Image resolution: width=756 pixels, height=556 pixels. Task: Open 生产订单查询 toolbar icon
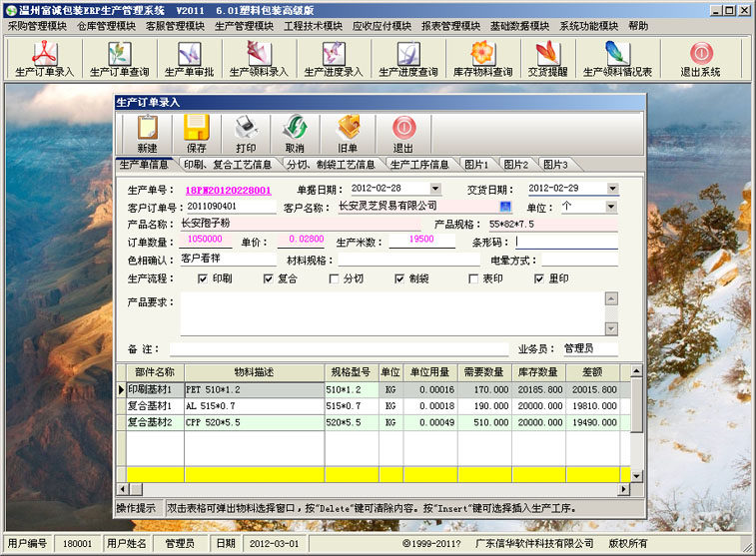pyautogui.click(x=119, y=59)
